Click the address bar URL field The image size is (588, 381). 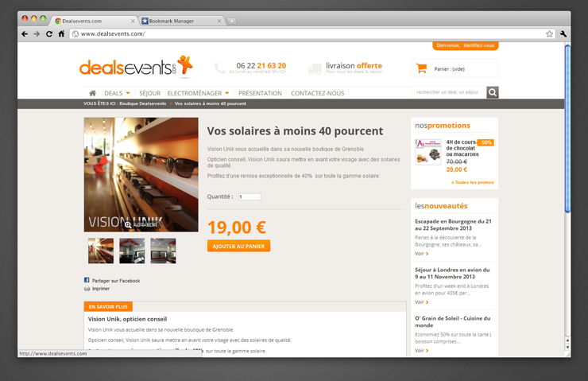point(311,33)
